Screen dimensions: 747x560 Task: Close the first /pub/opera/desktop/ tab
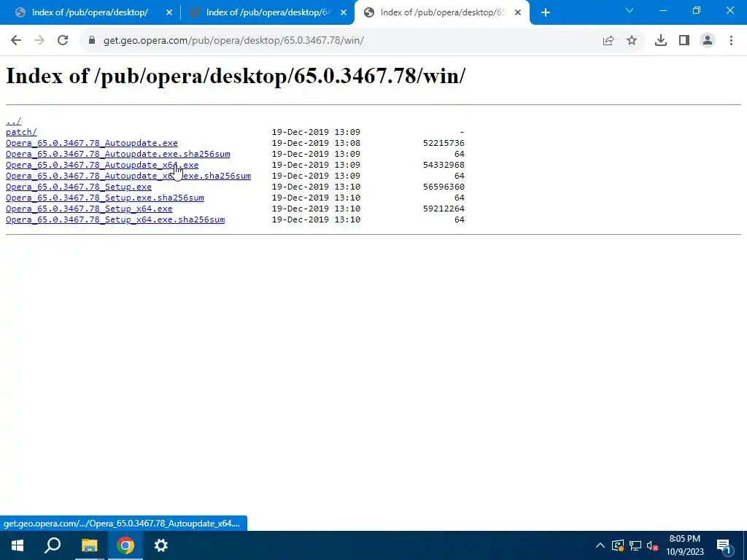(x=169, y=13)
